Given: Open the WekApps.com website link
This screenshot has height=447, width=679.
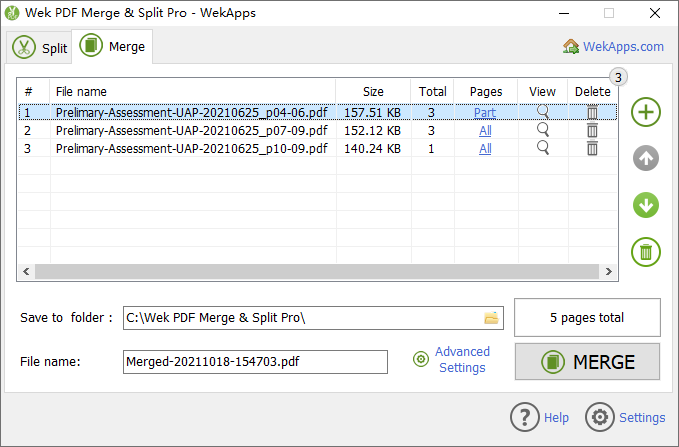Looking at the screenshot, I should 623,46.
